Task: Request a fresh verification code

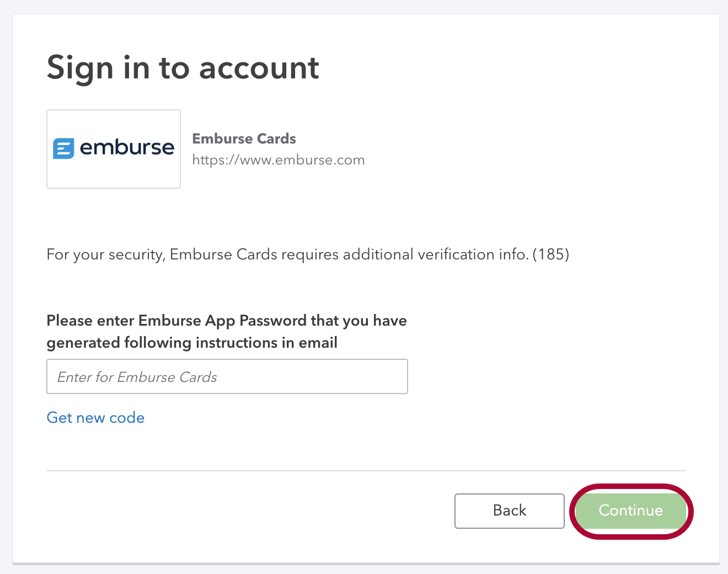Action: click(x=95, y=418)
